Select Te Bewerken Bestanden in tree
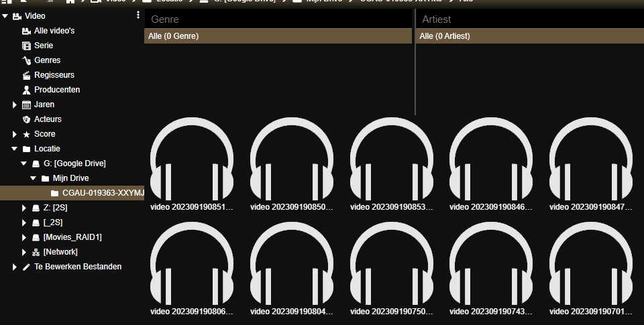The width and height of the screenshot is (644, 325). (78, 267)
